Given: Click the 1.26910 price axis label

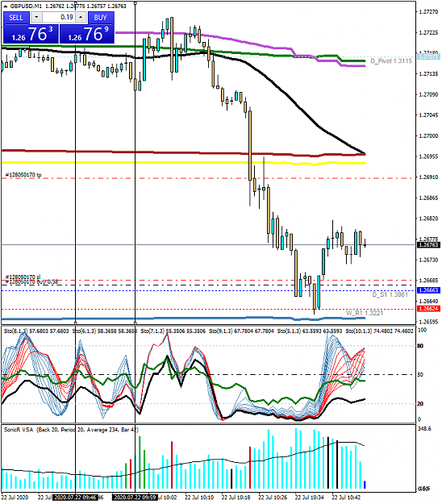Looking at the screenshot, I should (428, 177).
